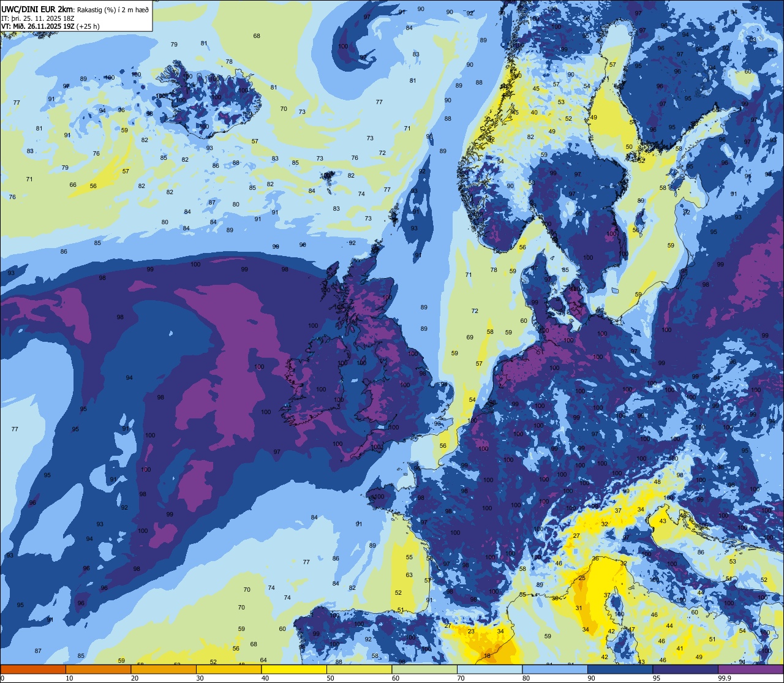Click the '80' legend scale label
This screenshot has width=784, height=683.
(x=526, y=678)
